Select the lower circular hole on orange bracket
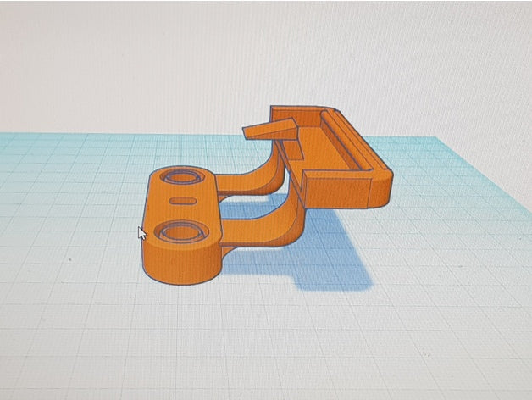This screenshot has width=532, height=400. (181, 232)
